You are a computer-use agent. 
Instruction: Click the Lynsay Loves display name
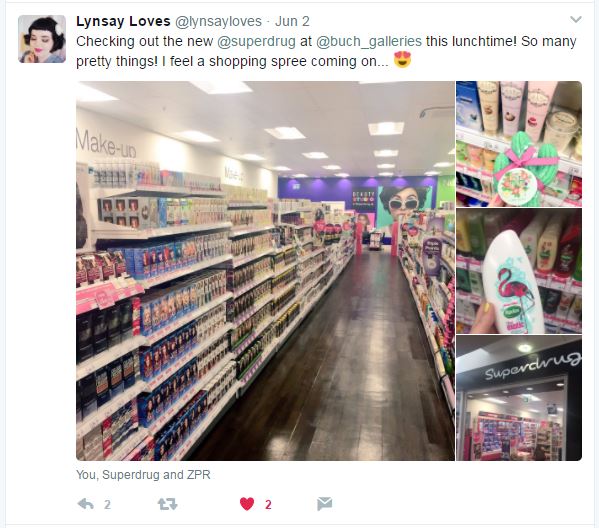point(123,21)
